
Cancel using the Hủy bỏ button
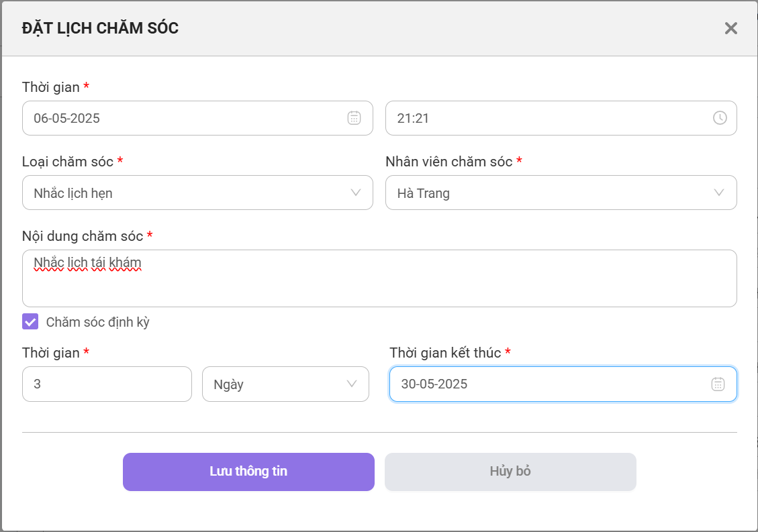click(510, 472)
